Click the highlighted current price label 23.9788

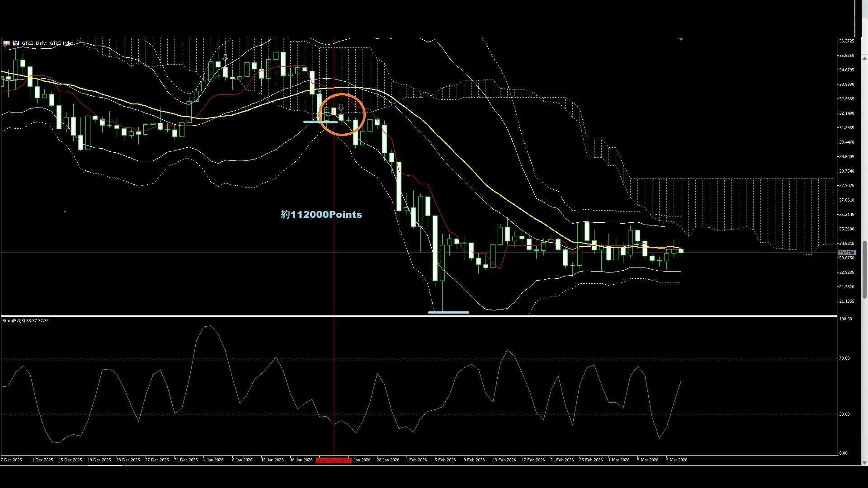[846, 253]
